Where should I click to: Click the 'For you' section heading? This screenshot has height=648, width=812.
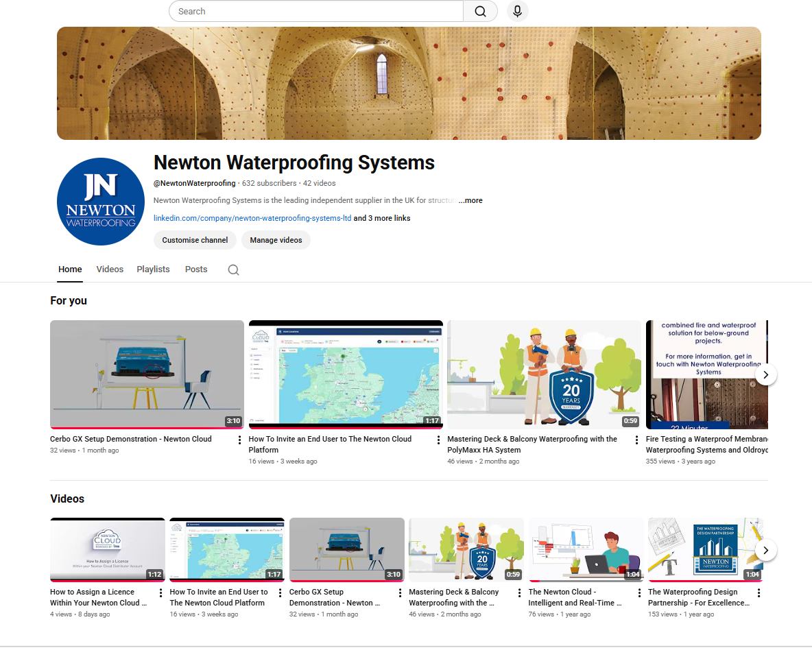(x=69, y=301)
